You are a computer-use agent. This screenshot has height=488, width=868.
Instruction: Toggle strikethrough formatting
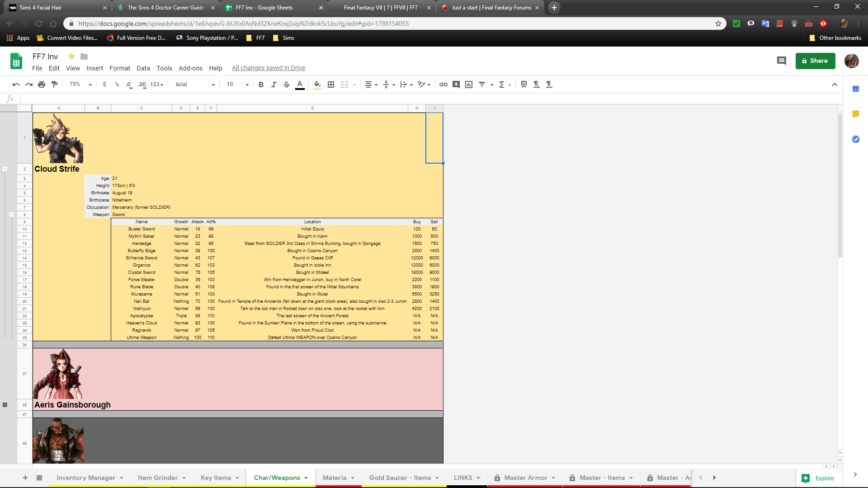(x=286, y=84)
